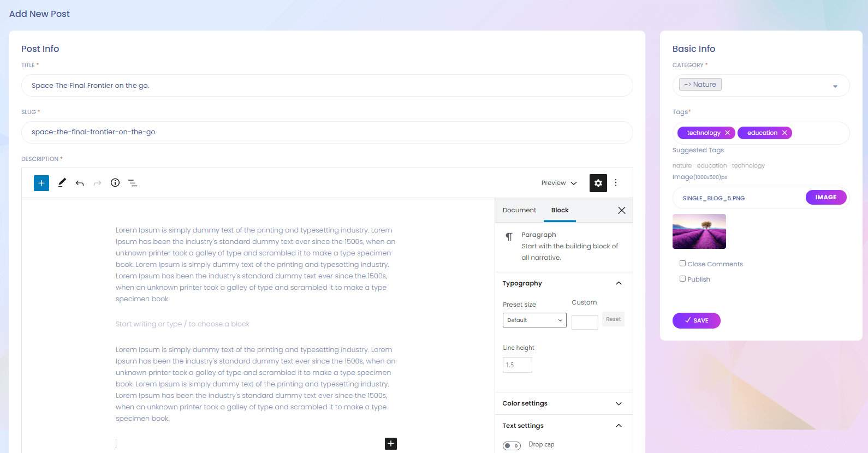Open the info details icon

[115, 183]
